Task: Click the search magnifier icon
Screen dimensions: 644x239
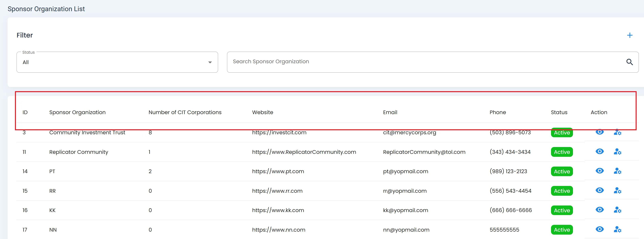Action: [x=629, y=62]
